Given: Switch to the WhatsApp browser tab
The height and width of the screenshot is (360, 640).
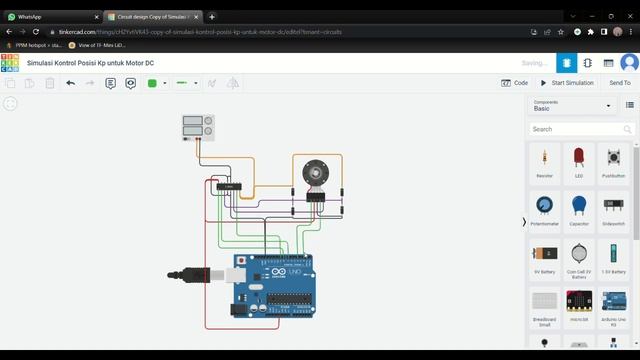Looking at the screenshot, I should coord(52,17).
